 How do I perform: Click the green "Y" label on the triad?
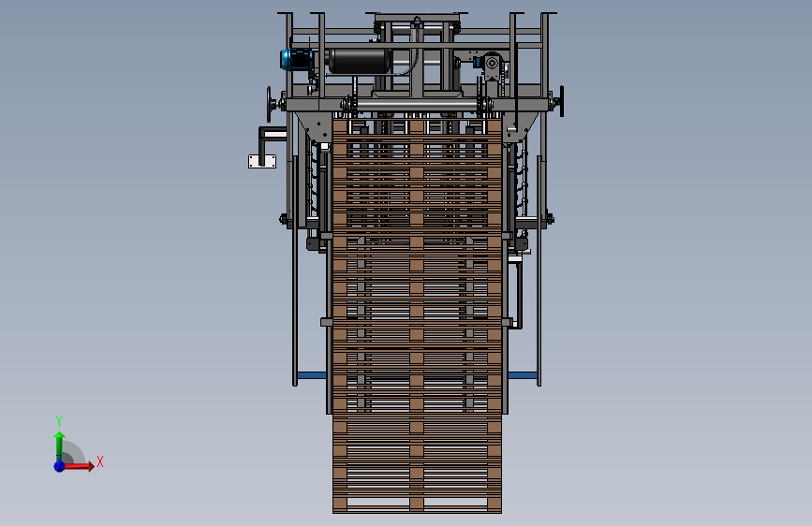tap(59, 421)
